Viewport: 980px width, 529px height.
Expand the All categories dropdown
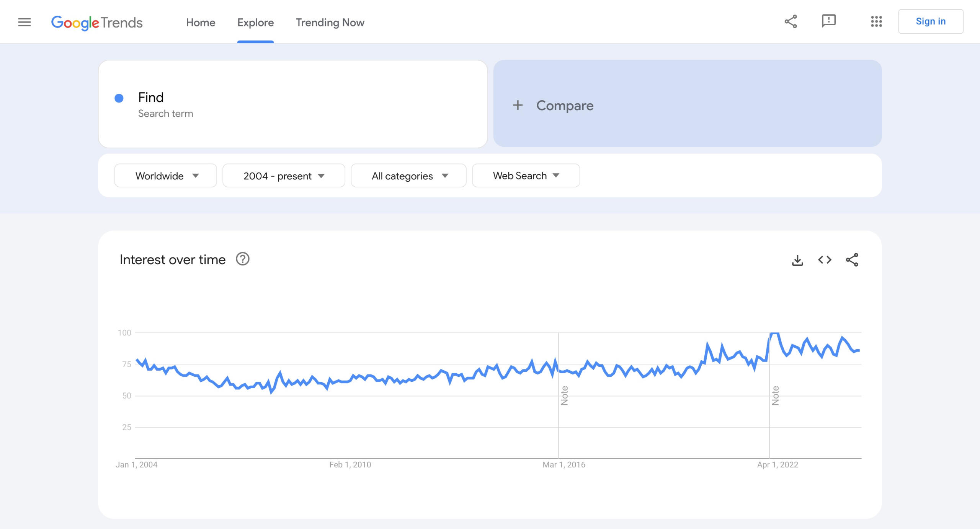408,176
